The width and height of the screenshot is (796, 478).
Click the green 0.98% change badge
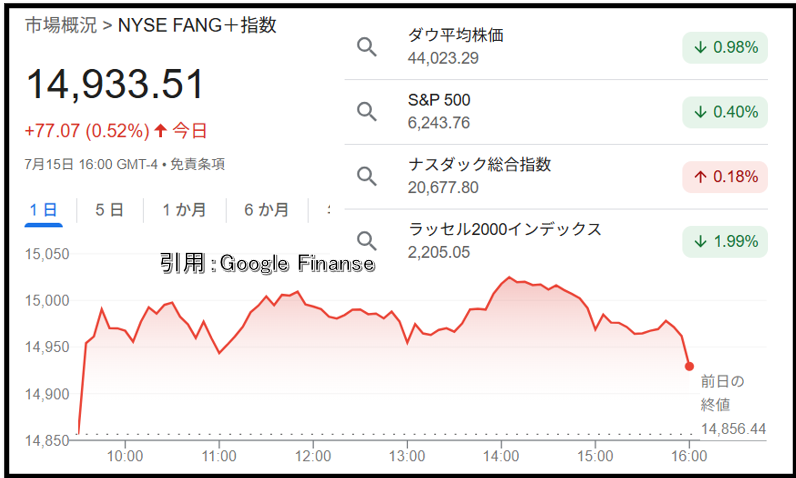725,48
